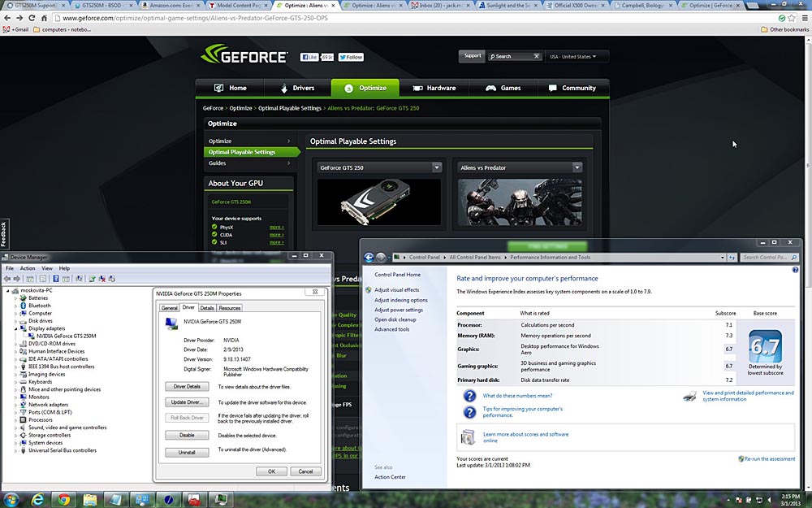Switch to the Details tab in Properties

click(x=207, y=308)
